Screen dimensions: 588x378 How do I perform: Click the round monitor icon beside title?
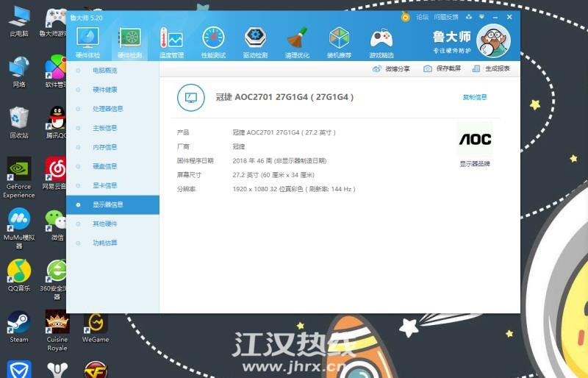[191, 98]
